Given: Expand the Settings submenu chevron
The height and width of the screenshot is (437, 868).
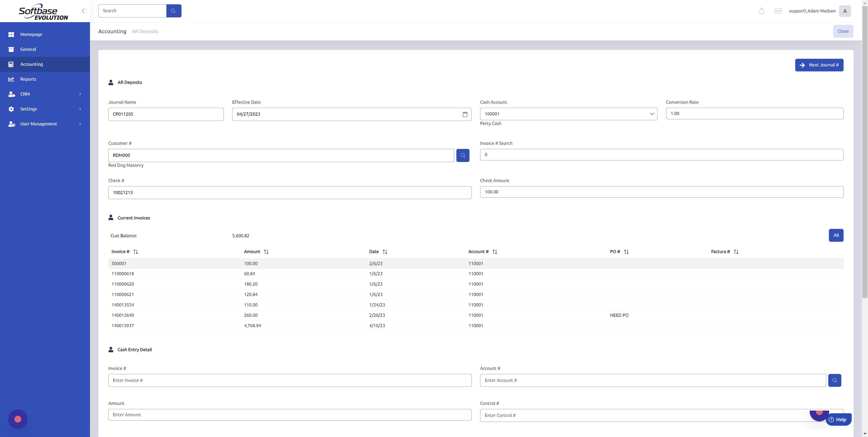Looking at the screenshot, I should pyautogui.click(x=80, y=109).
